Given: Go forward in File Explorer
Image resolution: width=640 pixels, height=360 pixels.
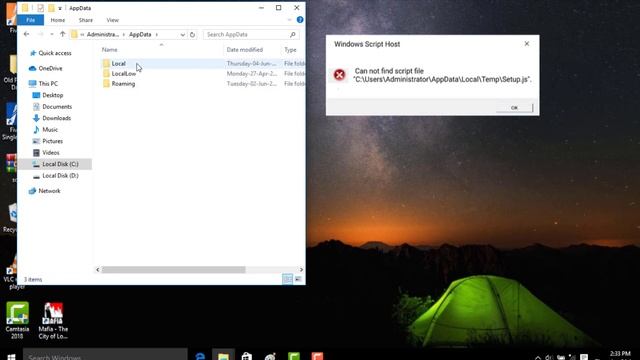Looking at the screenshot, I should [x=40, y=35].
